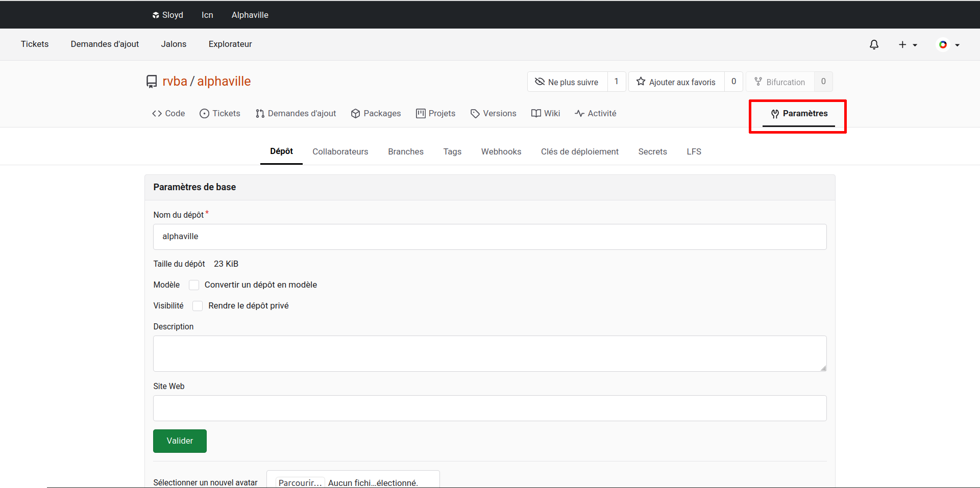Screen dimensions: 980x488
Task: Open the user avatar menu
Action: coord(948,45)
